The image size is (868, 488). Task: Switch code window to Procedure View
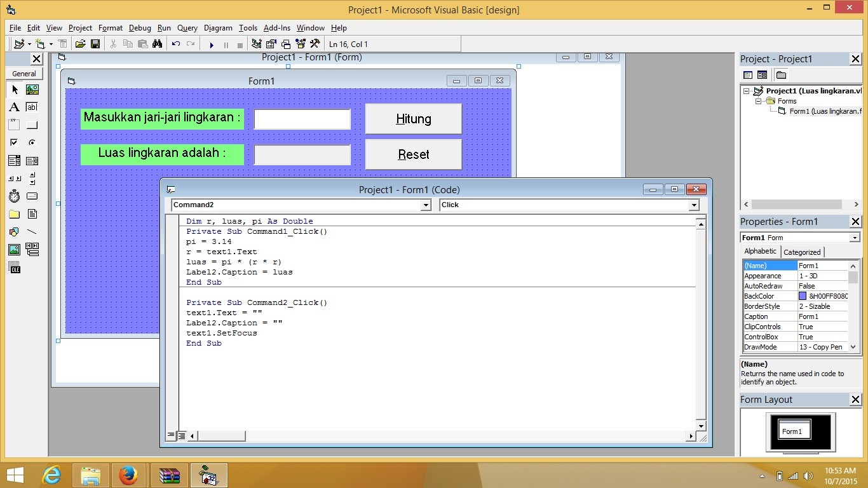[170, 436]
